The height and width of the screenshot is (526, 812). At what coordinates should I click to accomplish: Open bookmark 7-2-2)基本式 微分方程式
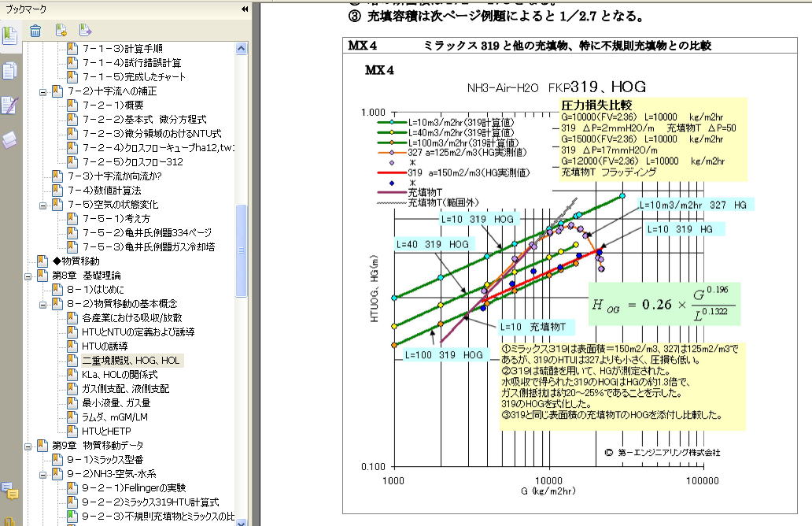coord(144,119)
